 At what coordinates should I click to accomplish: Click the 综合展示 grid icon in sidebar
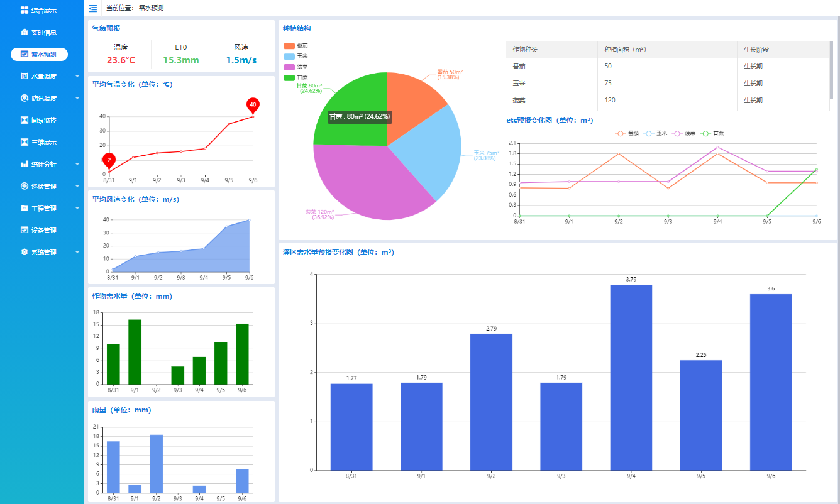tap(25, 10)
